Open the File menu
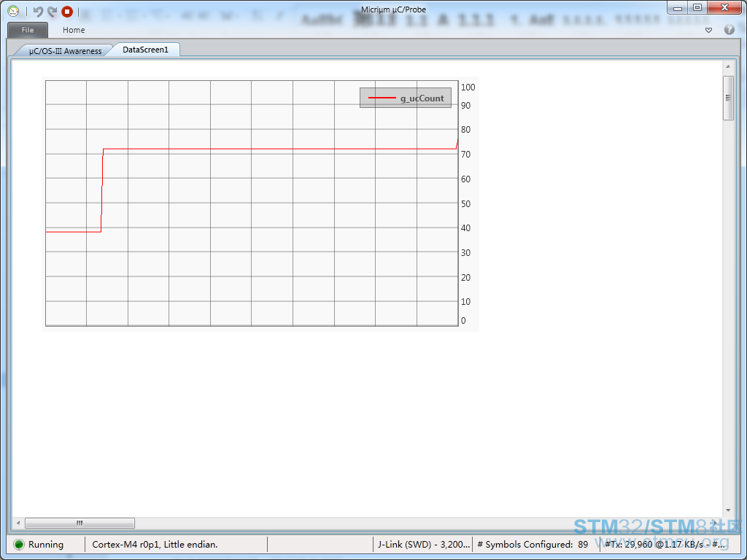This screenshot has height=560, width=747. [x=28, y=30]
